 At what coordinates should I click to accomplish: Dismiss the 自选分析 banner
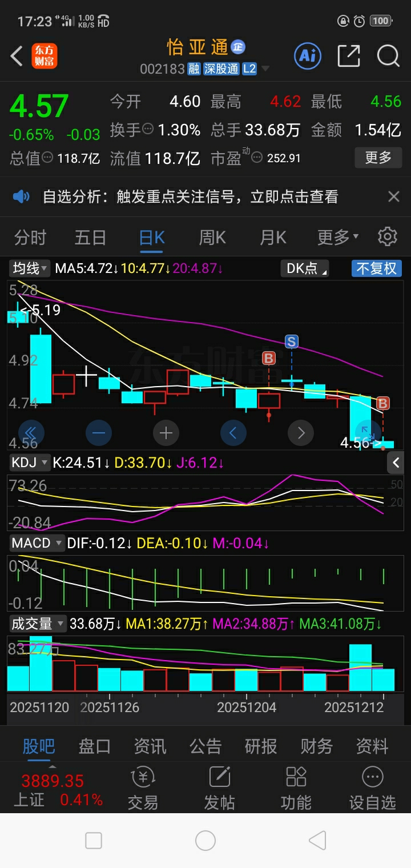[x=393, y=197]
